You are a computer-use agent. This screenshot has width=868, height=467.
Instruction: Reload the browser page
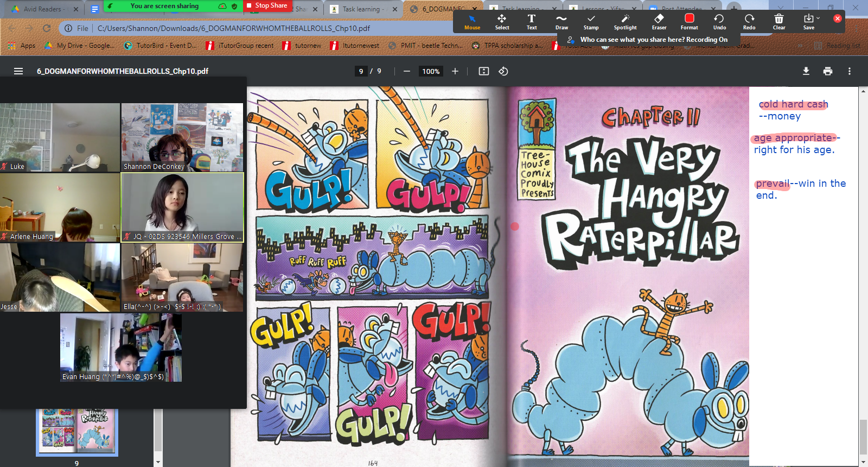(47, 28)
